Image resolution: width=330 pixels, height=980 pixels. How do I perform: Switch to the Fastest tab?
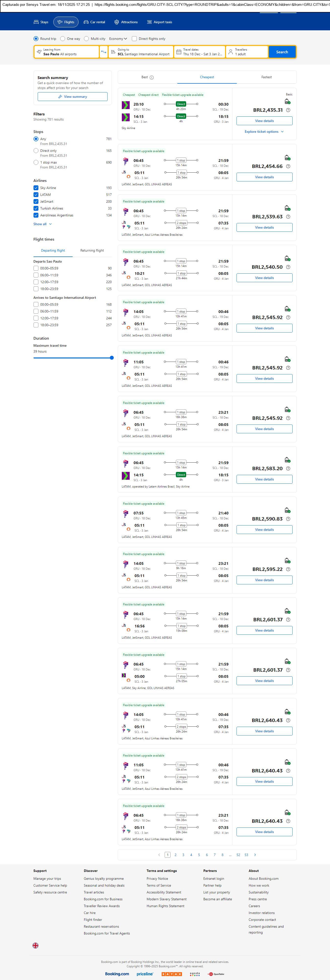266,77
